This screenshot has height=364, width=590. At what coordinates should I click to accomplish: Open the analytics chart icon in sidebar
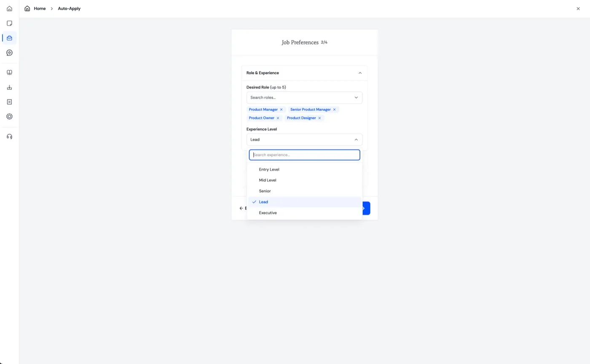9,53
